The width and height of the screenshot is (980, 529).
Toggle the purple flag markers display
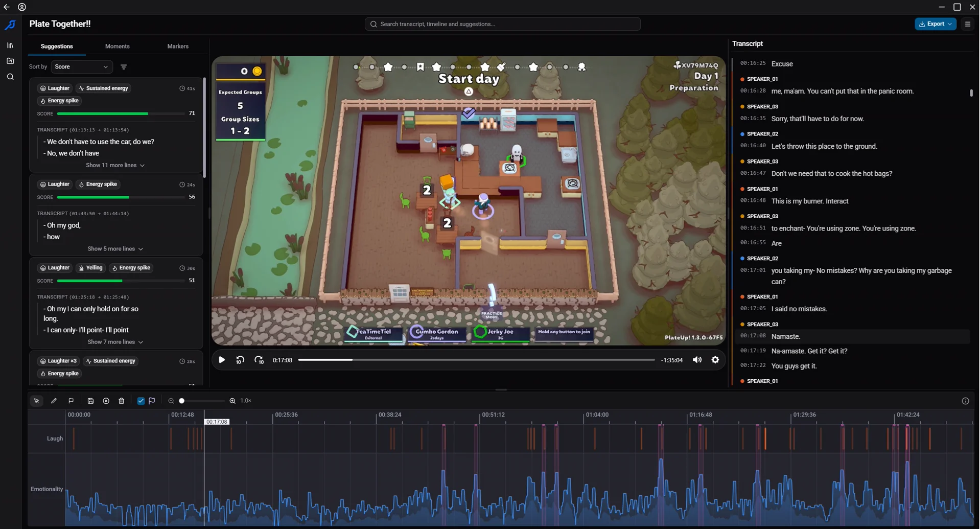(152, 401)
